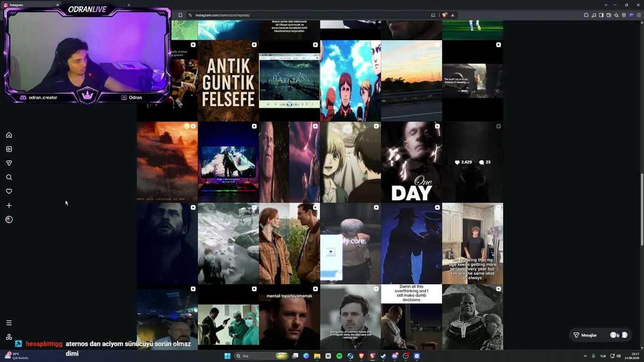
Task: Open Reels from the Instagram sidebar
Action: (x=9, y=149)
